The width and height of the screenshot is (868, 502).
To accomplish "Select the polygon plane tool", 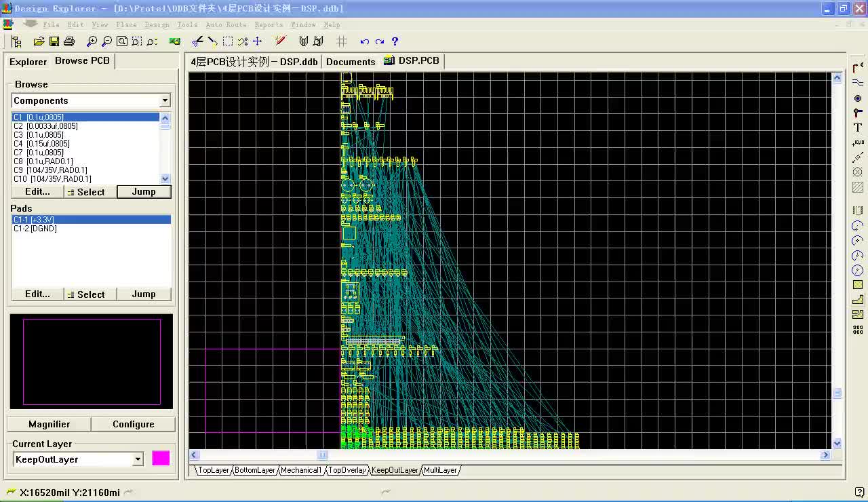I will [858, 300].
